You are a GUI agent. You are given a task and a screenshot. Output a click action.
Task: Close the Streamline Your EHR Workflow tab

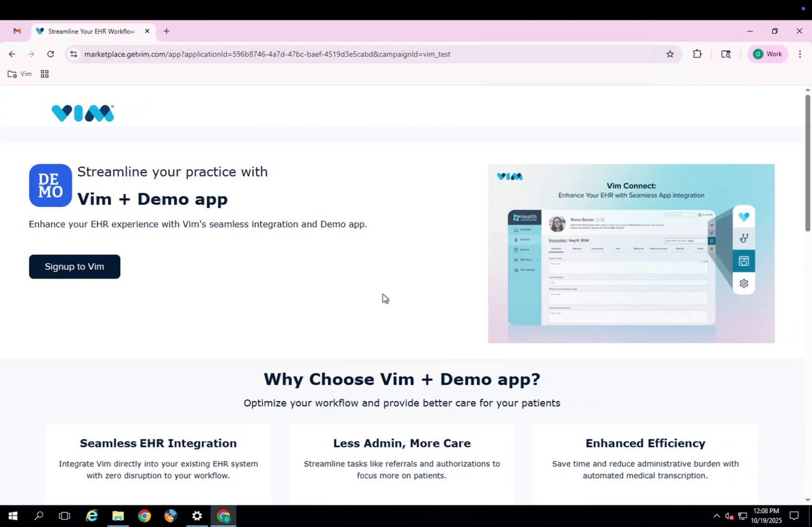point(147,31)
